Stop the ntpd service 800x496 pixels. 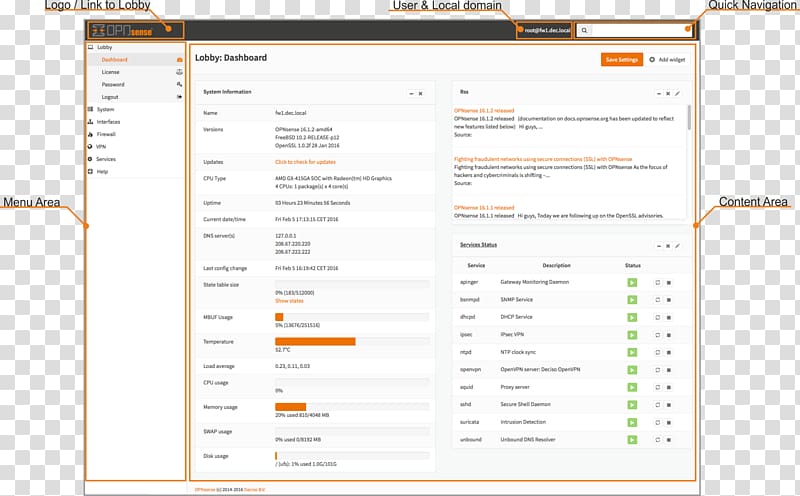[669, 353]
